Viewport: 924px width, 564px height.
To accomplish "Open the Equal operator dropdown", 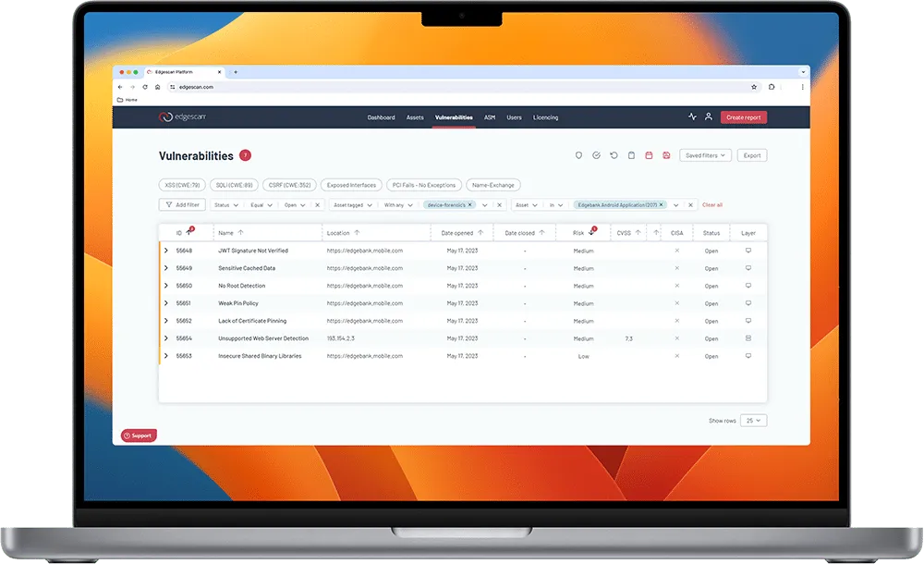I will click(x=261, y=205).
